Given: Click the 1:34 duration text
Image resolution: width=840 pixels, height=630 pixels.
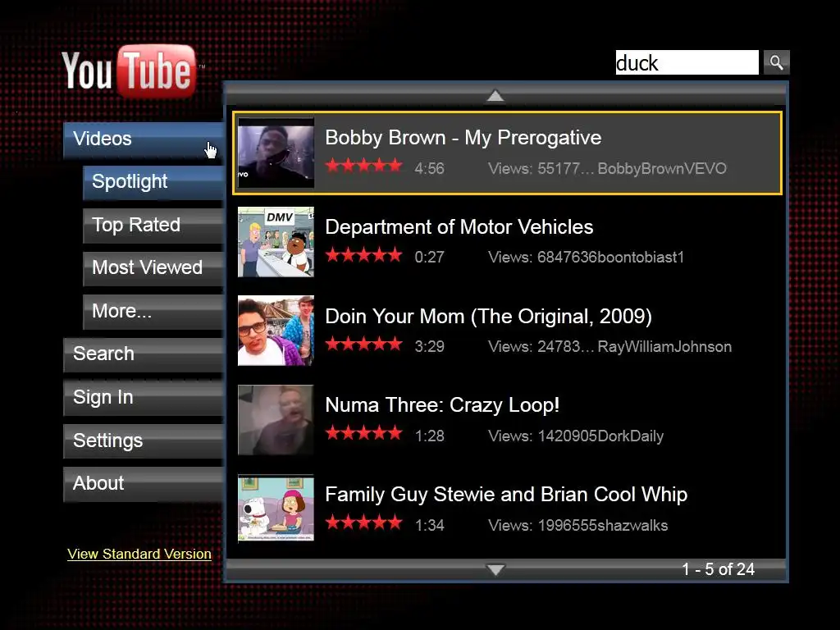Looking at the screenshot, I should point(430,526).
